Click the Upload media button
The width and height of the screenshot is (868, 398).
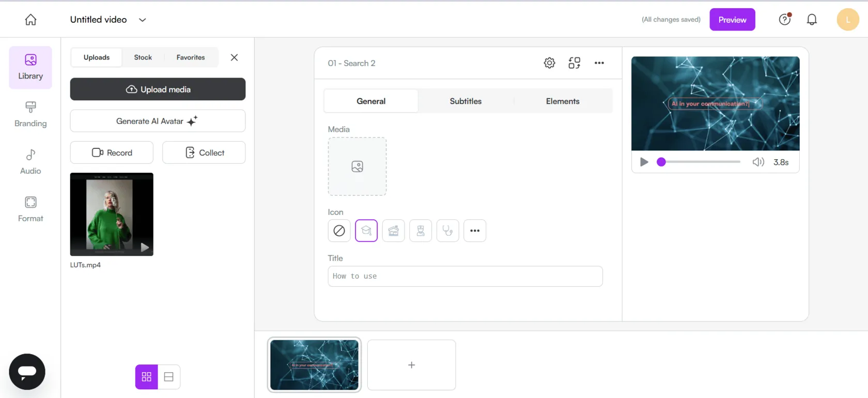[x=158, y=89]
